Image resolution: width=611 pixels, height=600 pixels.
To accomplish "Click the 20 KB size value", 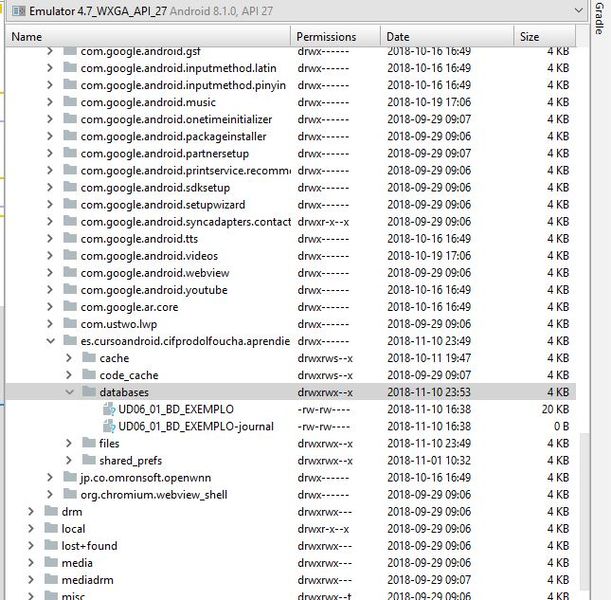I will click(x=555, y=409).
